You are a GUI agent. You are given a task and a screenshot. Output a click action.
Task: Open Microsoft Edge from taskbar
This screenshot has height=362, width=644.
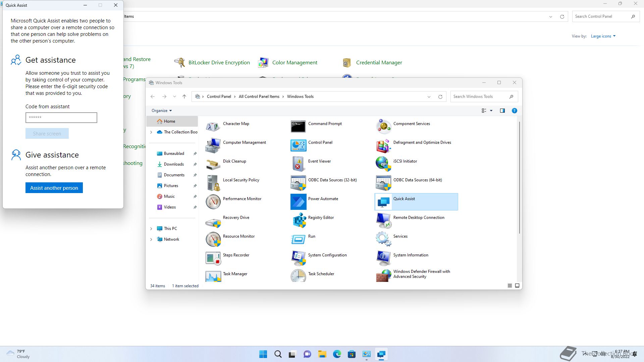337,354
